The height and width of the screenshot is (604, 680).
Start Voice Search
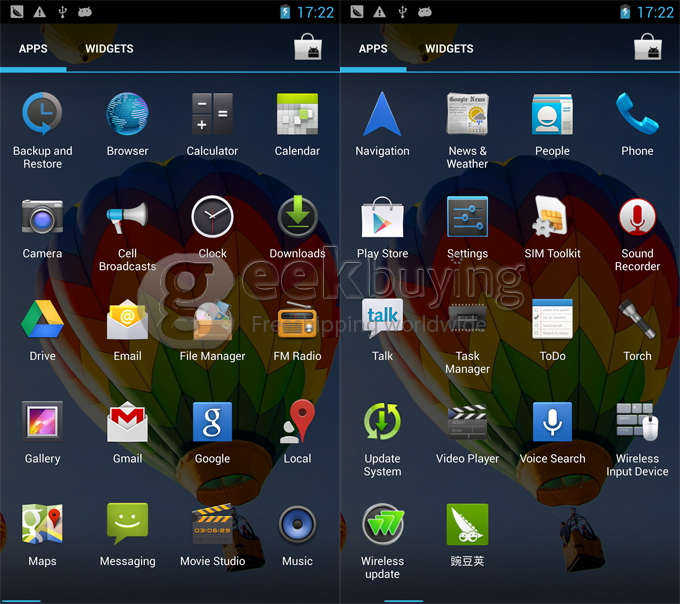pyautogui.click(x=552, y=421)
